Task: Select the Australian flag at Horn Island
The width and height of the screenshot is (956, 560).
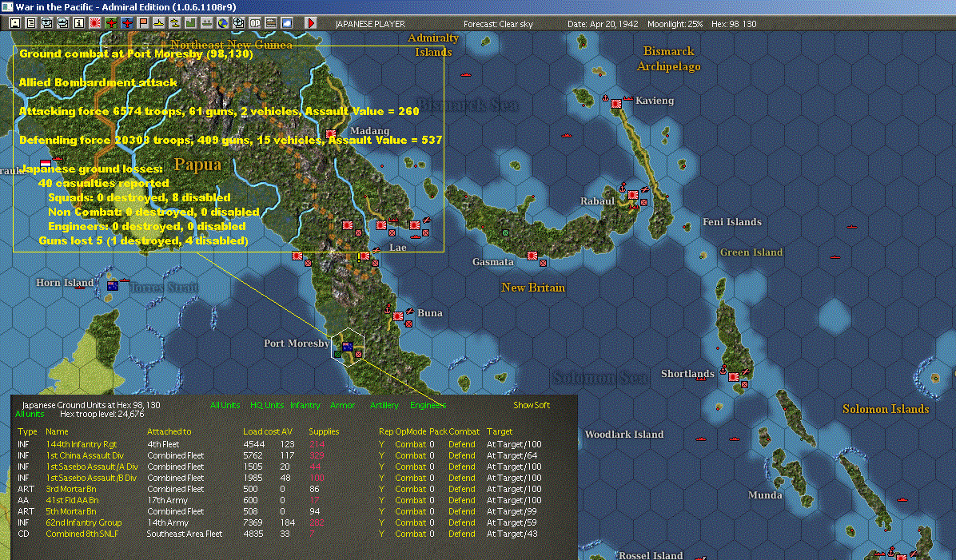Action: pyautogui.click(x=113, y=286)
